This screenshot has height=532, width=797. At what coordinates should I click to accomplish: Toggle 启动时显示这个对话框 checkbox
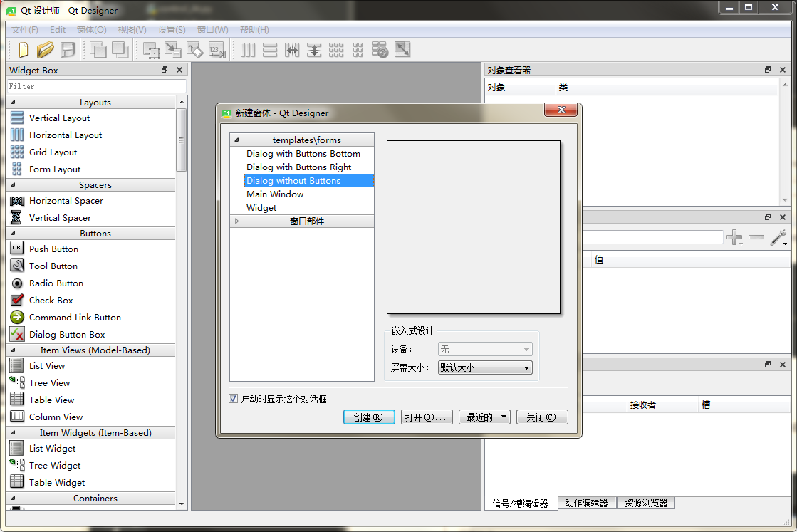point(234,398)
